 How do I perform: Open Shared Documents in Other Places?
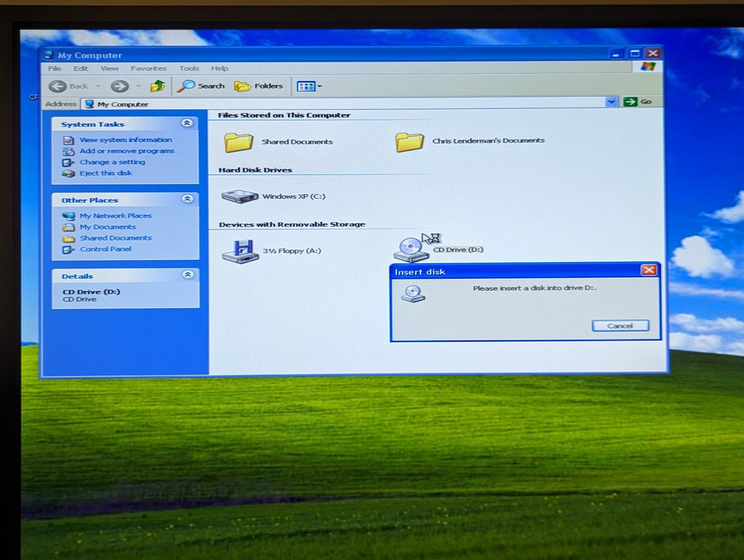tap(115, 238)
